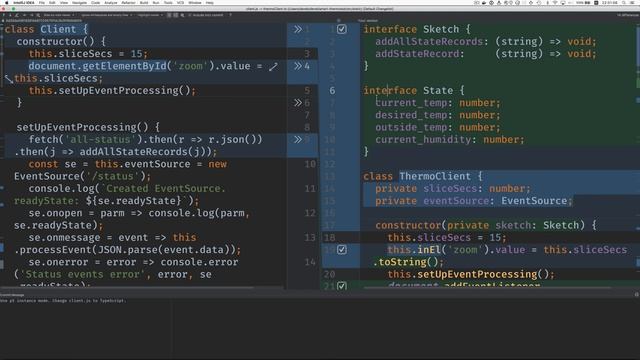
Task: Toggle the checkbox beside this.inEl zoom line
Action: coord(342,249)
